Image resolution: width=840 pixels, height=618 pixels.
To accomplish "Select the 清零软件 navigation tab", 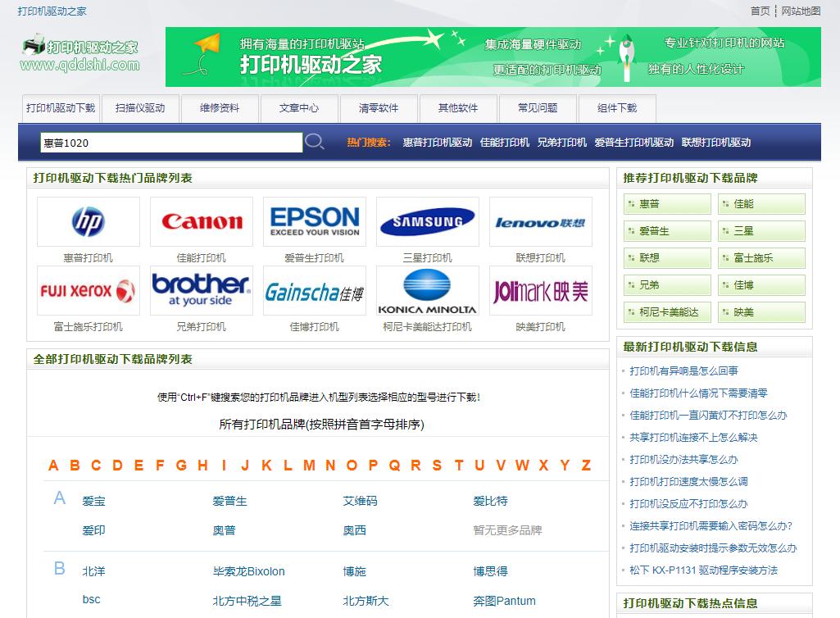I will (x=379, y=108).
